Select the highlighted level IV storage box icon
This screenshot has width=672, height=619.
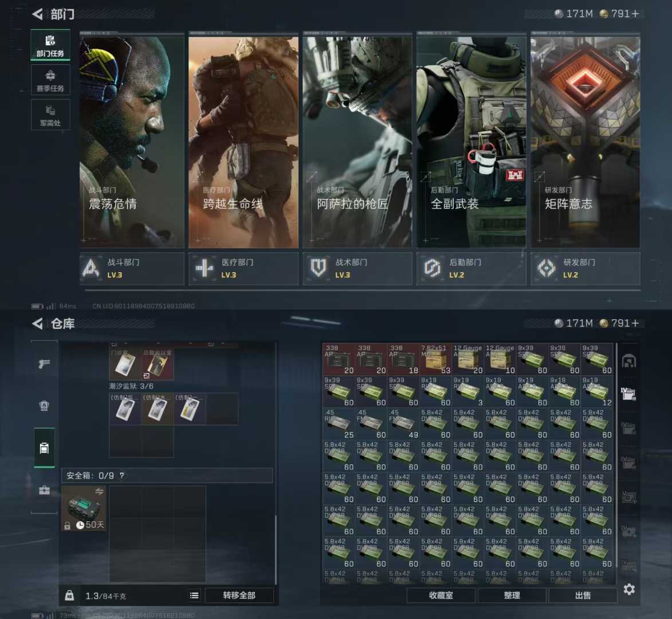[x=628, y=394]
